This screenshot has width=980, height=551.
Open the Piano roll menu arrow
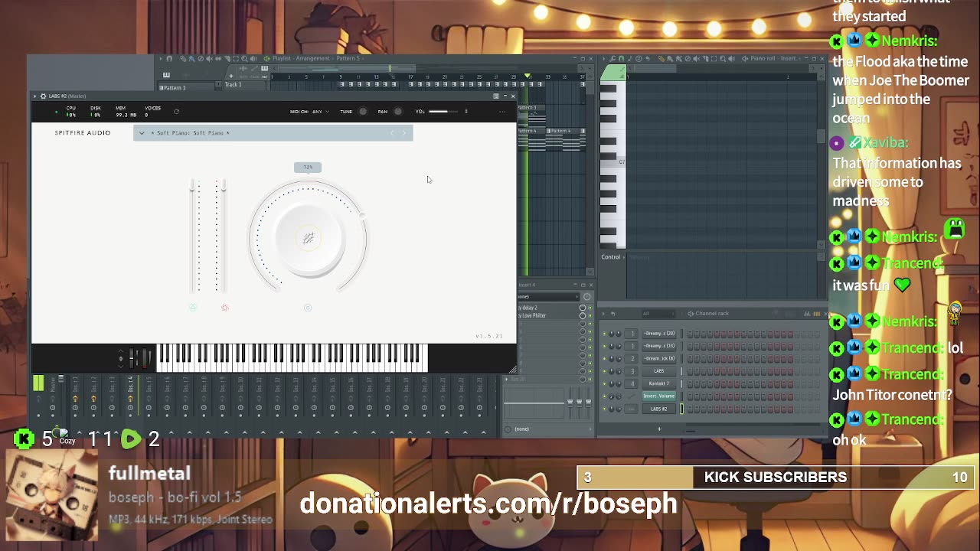tap(603, 58)
